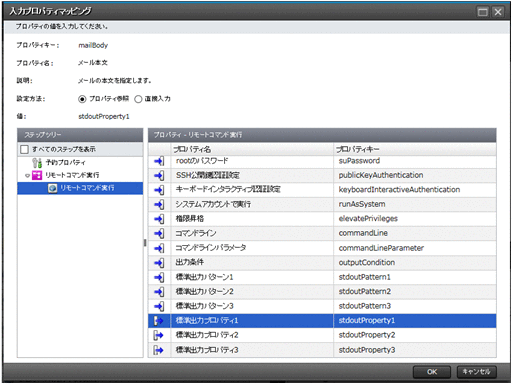Click the キャンセル button

(476, 372)
